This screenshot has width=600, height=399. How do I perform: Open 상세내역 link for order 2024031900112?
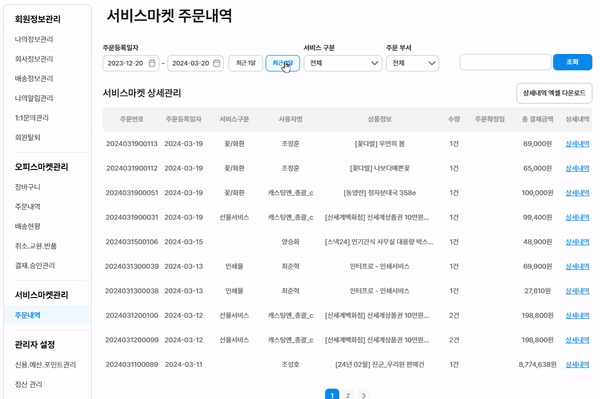[x=577, y=168]
